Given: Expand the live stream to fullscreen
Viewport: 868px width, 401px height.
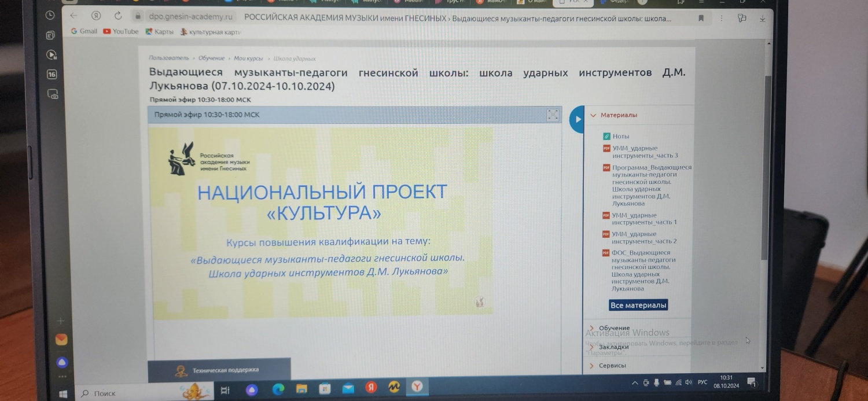Looking at the screenshot, I should pos(553,115).
